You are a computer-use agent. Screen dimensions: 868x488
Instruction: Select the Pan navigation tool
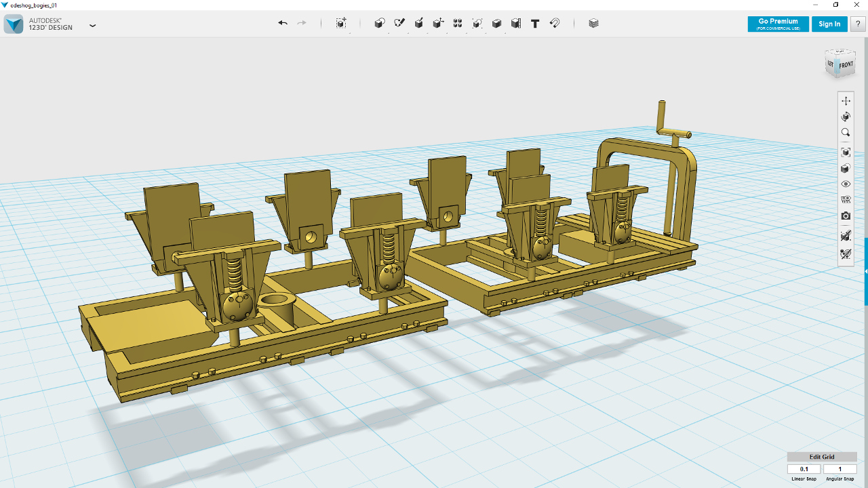tap(846, 101)
